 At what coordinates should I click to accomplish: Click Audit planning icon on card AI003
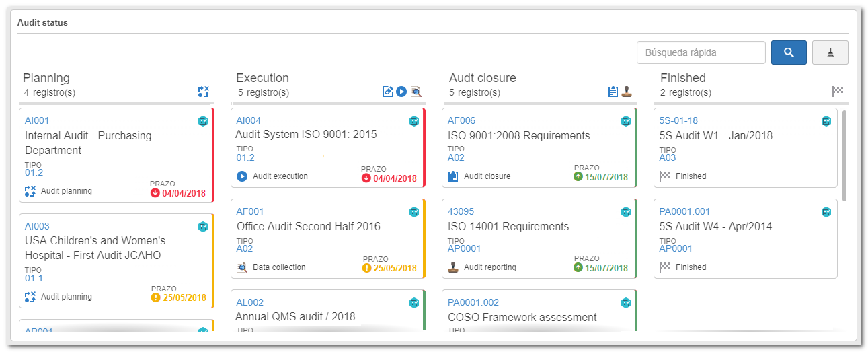30,297
